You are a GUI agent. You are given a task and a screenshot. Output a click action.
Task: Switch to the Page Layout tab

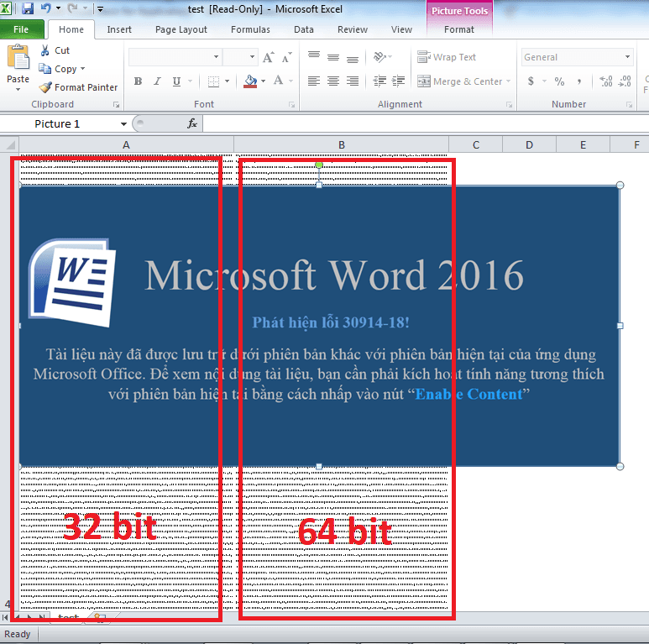pos(181,29)
